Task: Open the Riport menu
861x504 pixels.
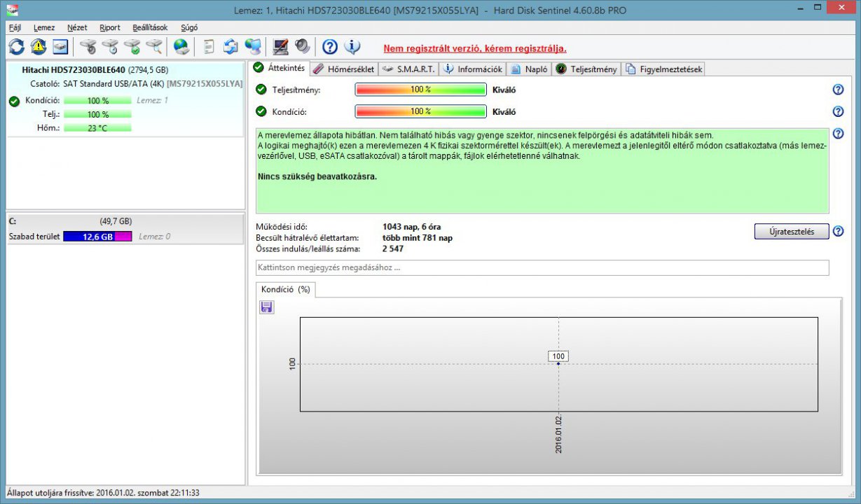Action: click(x=110, y=28)
